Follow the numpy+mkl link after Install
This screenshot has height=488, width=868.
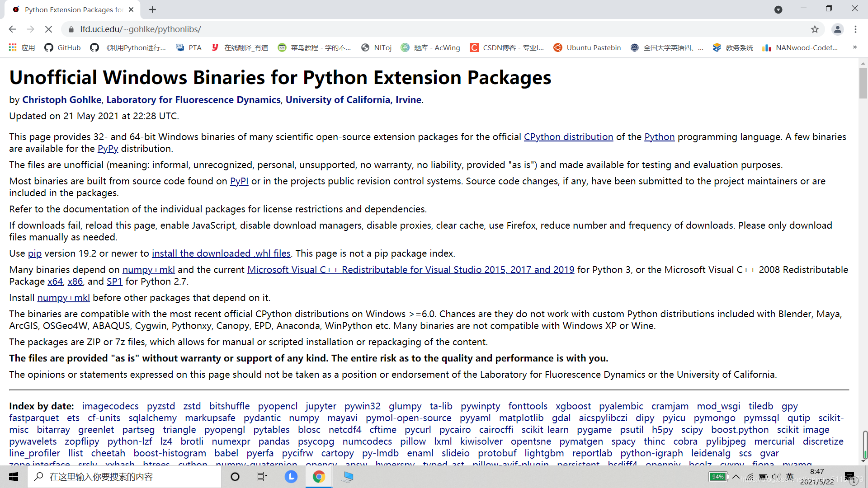(x=63, y=298)
